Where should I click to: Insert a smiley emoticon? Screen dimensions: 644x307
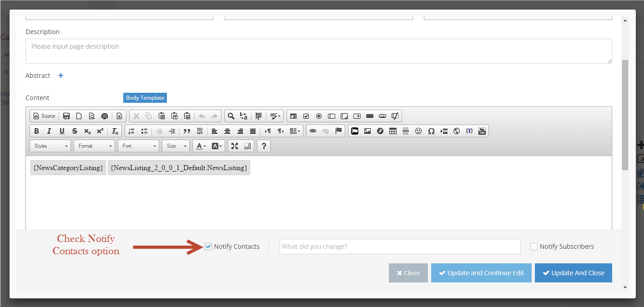pos(418,131)
